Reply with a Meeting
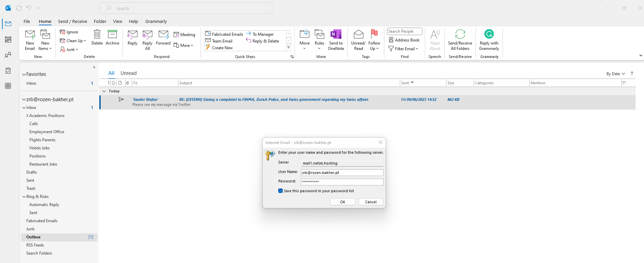 184,35
